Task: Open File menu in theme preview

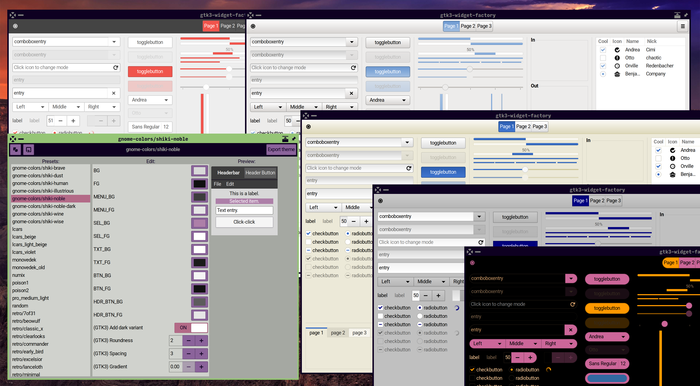Action: (x=217, y=184)
